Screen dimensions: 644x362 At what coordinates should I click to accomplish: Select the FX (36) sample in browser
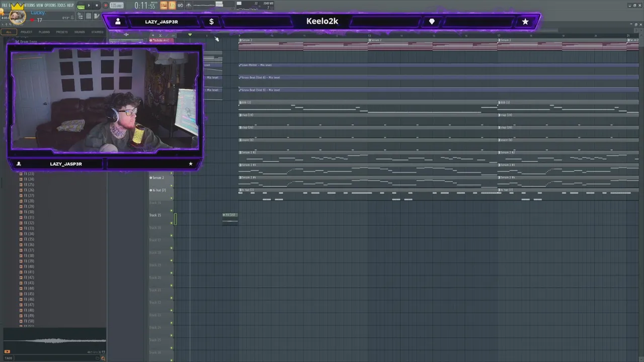coord(29,245)
